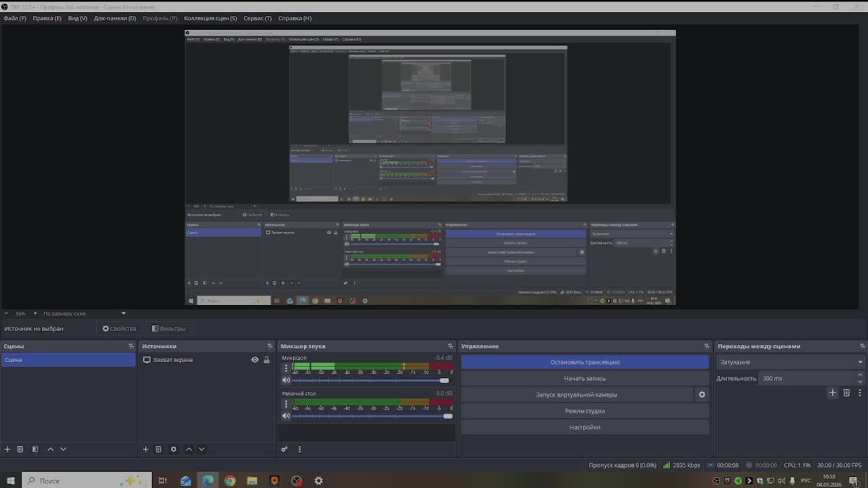Click the Windows search box Поиск

point(85,481)
